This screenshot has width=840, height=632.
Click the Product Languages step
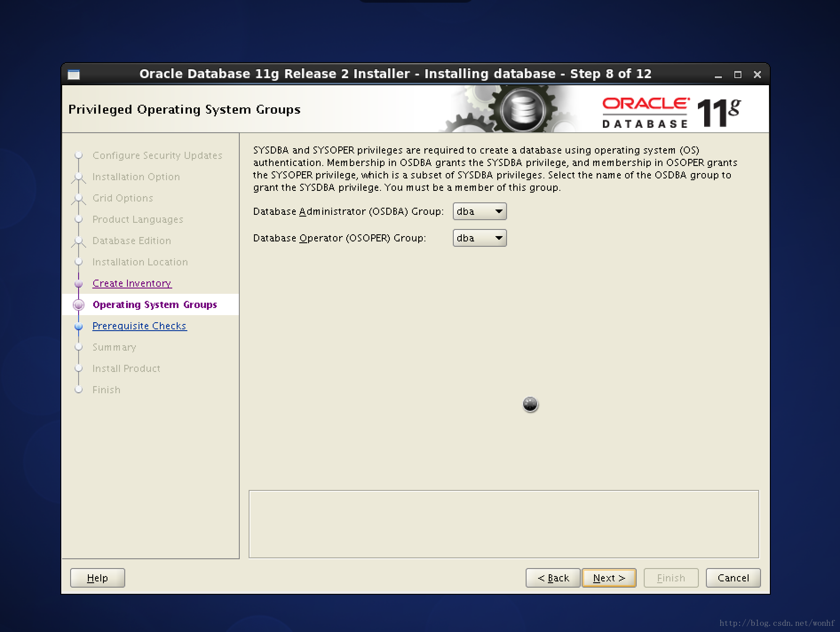point(138,219)
